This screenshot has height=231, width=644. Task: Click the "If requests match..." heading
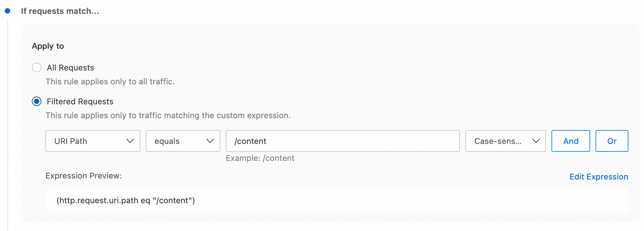tap(60, 11)
